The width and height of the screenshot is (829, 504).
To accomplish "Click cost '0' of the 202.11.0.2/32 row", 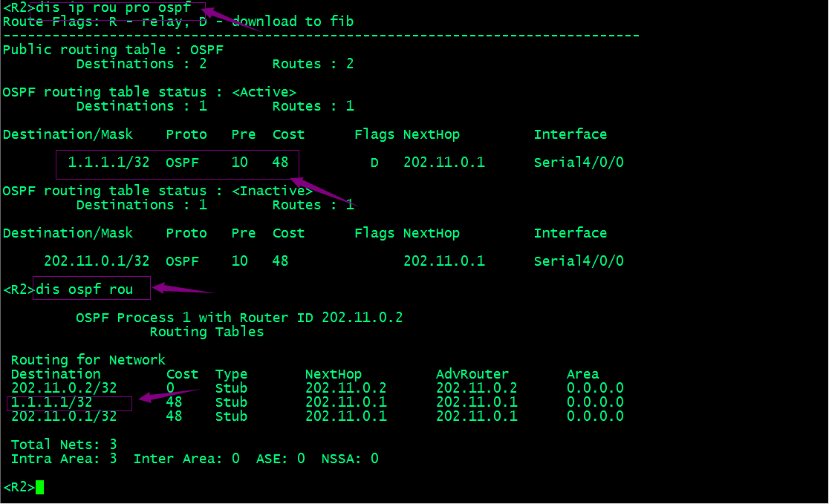I will 170,388.
